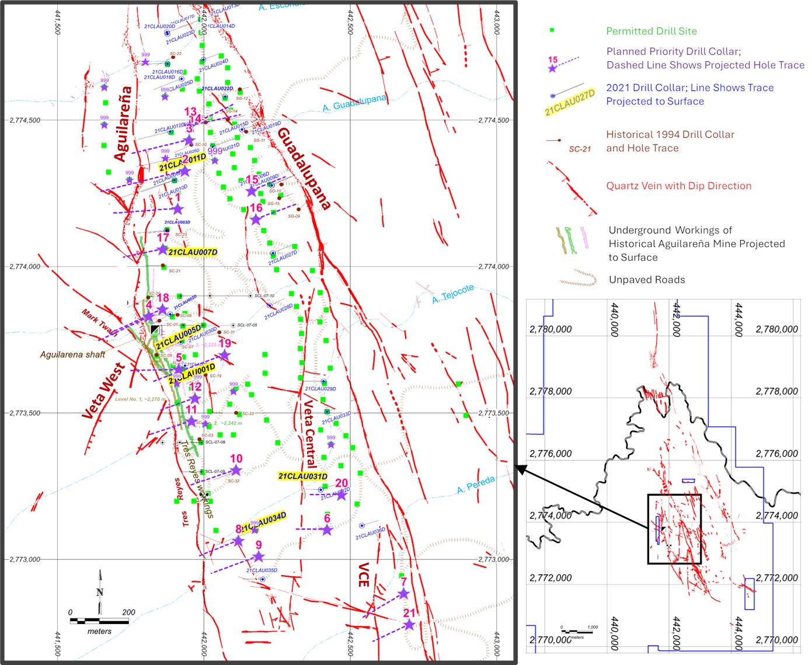This screenshot has height=665, width=812.
Task: Click the purple star numbered 16
Action: pos(256,220)
